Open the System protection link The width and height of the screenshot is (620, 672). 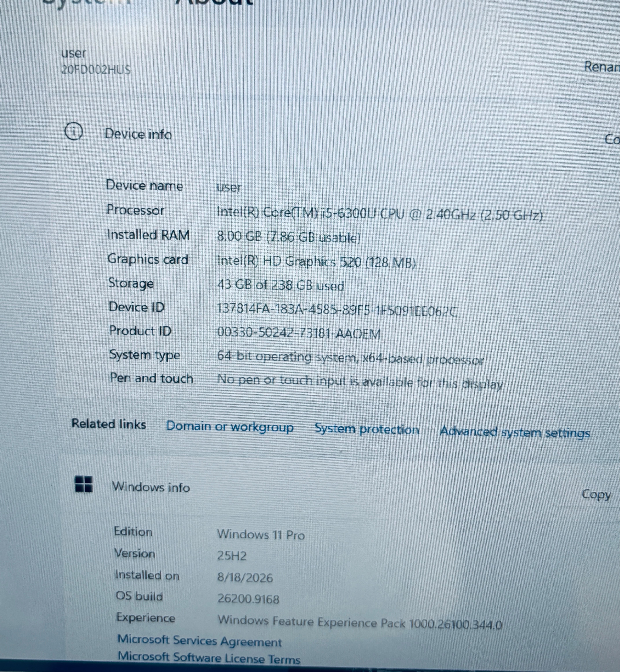(367, 429)
